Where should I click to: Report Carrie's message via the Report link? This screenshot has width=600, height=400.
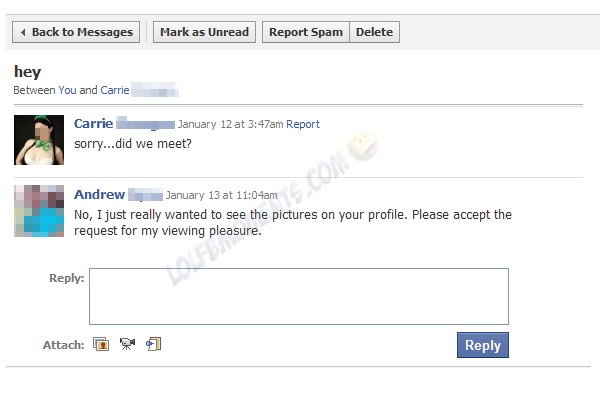pyautogui.click(x=303, y=125)
